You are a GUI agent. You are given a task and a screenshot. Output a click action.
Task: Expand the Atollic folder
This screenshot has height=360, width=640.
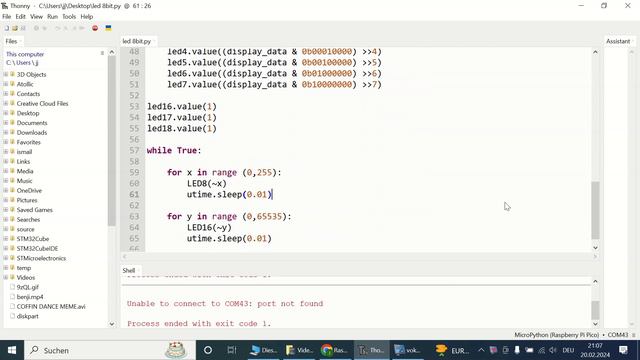6,84
